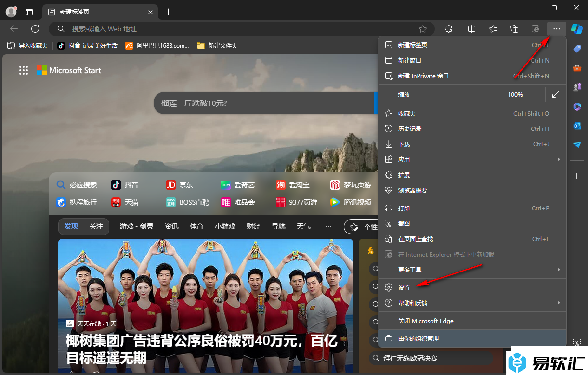Click the Copilot icon in the sidebar
588x375 pixels.
click(x=576, y=28)
